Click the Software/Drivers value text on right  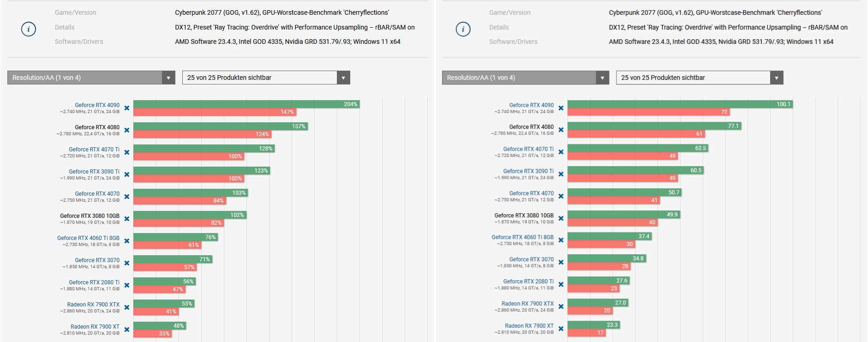point(721,42)
